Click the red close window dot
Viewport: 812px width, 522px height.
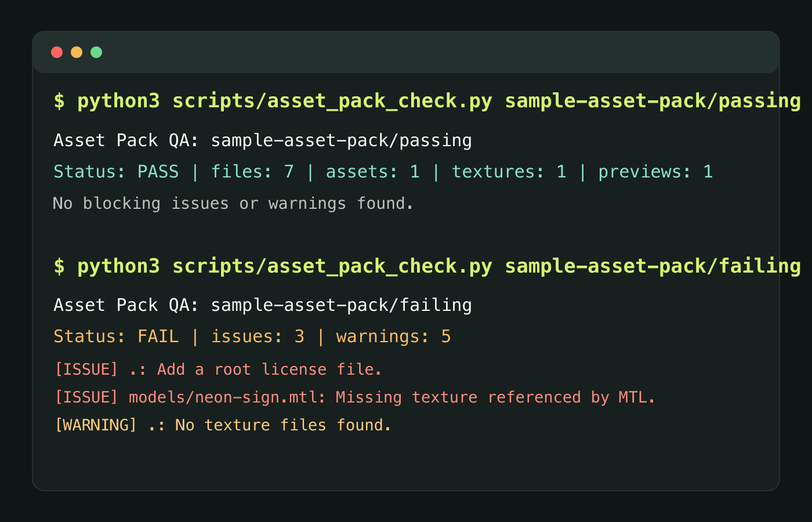point(57,52)
